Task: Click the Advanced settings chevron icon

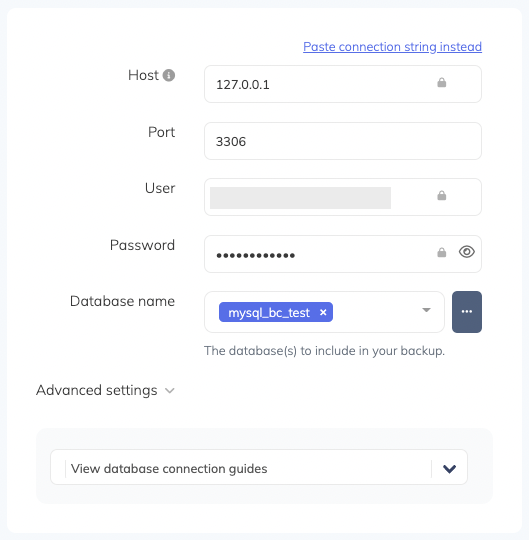Action: coord(169,391)
